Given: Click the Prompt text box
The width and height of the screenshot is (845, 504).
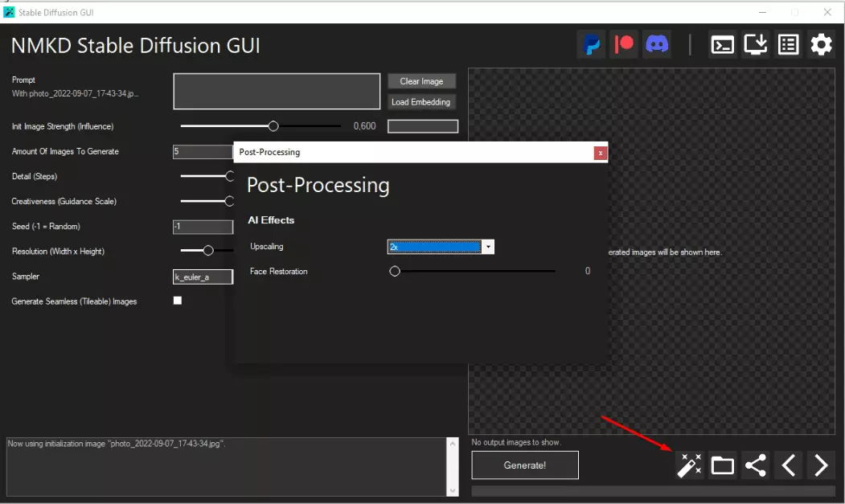Looking at the screenshot, I should coord(277,91).
